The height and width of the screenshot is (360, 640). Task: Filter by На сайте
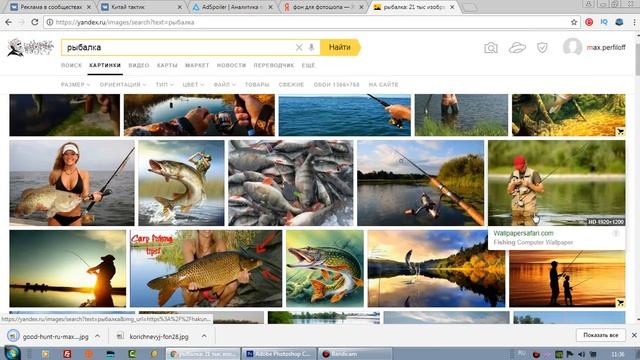(x=383, y=84)
